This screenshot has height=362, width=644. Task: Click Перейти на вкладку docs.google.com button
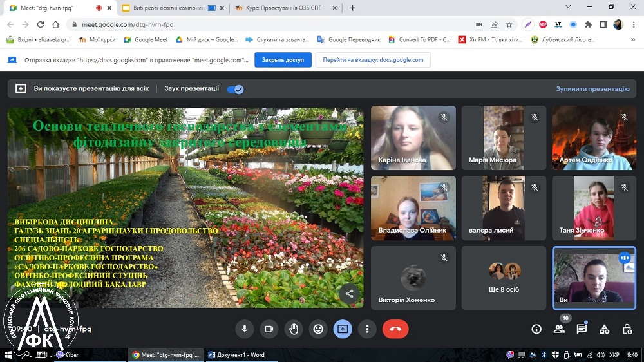(x=373, y=60)
